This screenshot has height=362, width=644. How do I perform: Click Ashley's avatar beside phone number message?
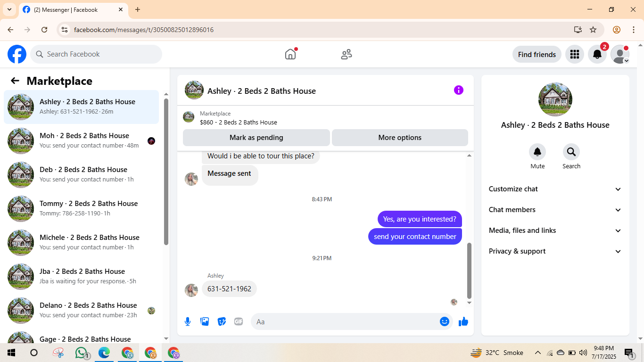pyautogui.click(x=191, y=290)
